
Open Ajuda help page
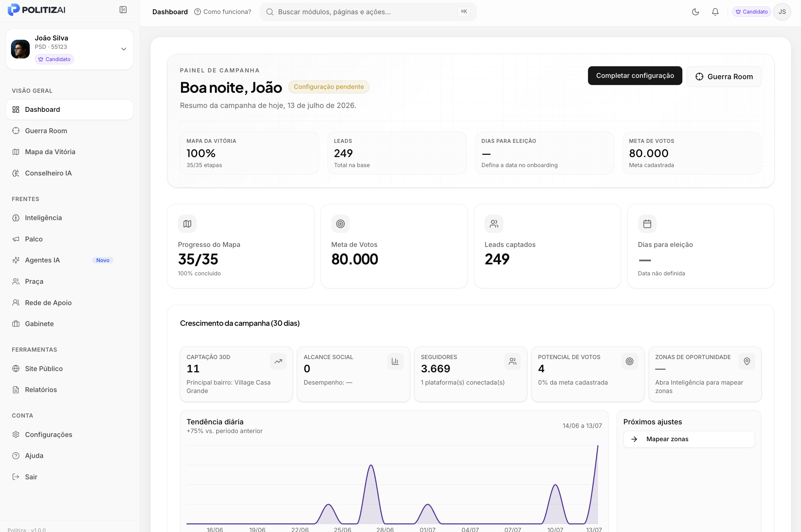click(69, 456)
